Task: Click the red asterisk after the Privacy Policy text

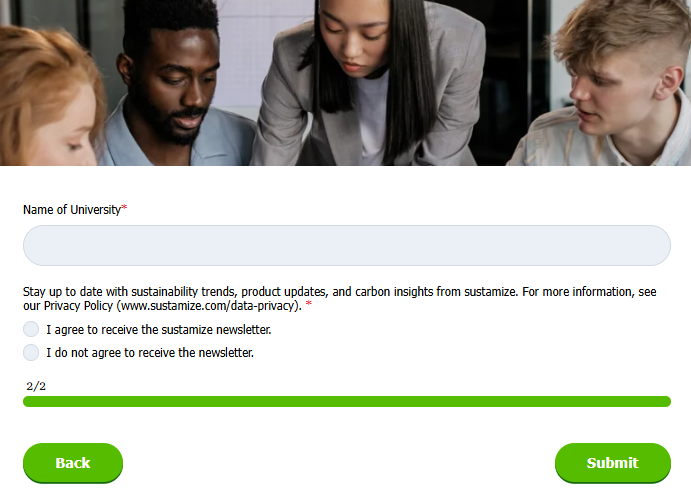Action: coord(308,304)
